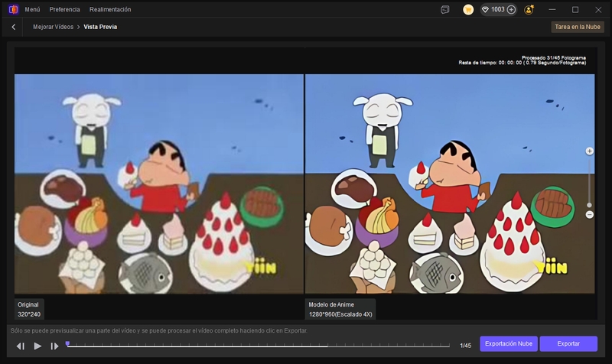This screenshot has width=612, height=364.
Task: Zoom out the preview with minus button
Action: pyautogui.click(x=589, y=215)
